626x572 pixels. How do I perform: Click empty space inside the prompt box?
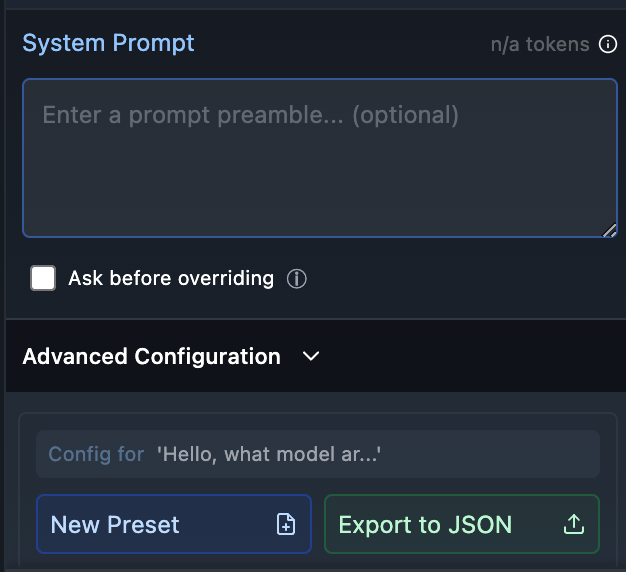(320, 184)
